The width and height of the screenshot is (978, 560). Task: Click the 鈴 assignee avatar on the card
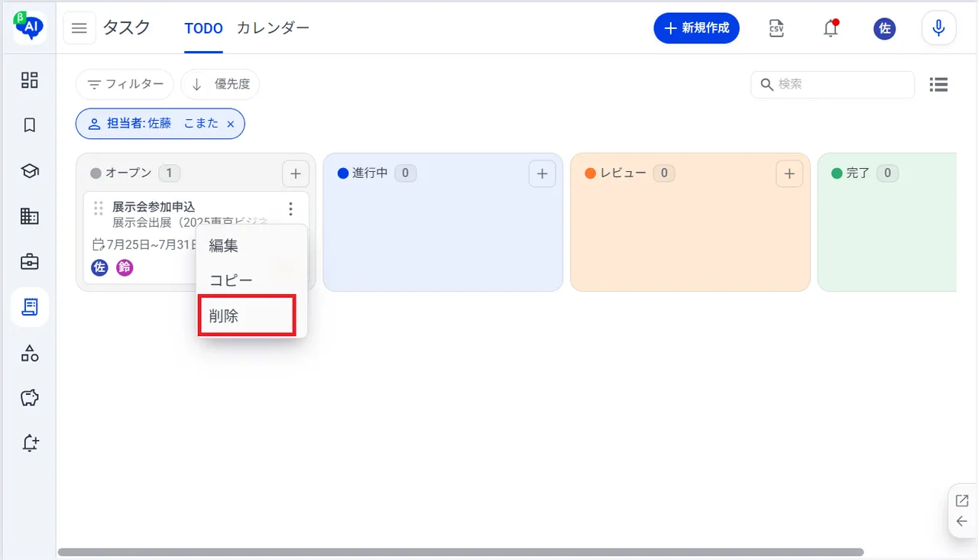pos(125,268)
